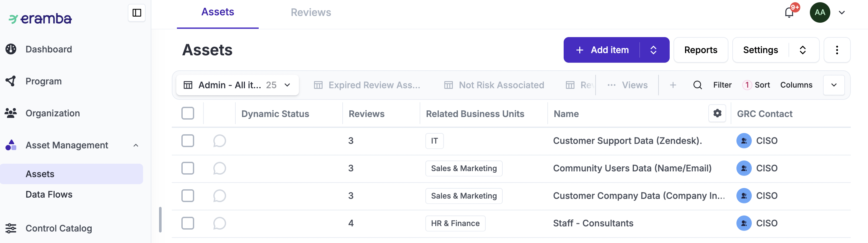The height and width of the screenshot is (243, 868).
Task: Open the Filter option
Action: tap(722, 85)
